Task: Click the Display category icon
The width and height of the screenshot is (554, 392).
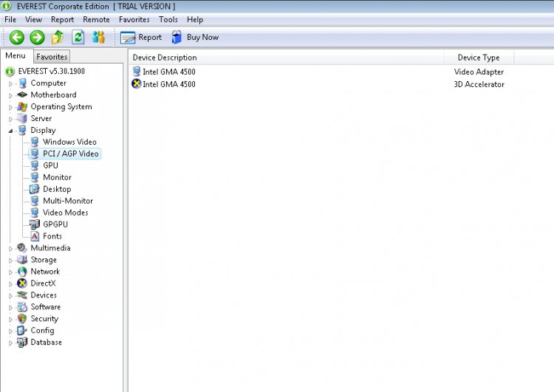Action: [22, 131]
